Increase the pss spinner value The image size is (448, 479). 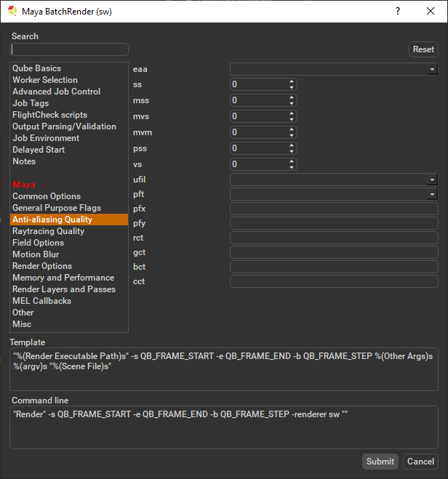(x=292, y=145)
